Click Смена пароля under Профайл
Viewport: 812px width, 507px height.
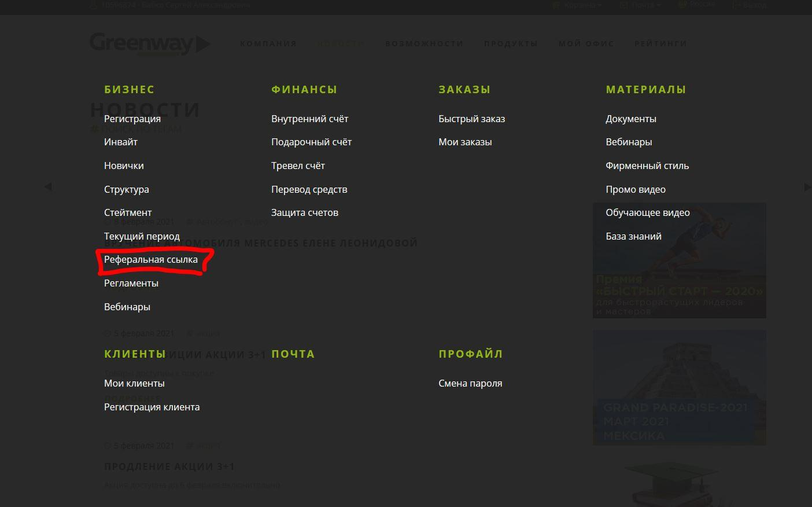(470, 383)
